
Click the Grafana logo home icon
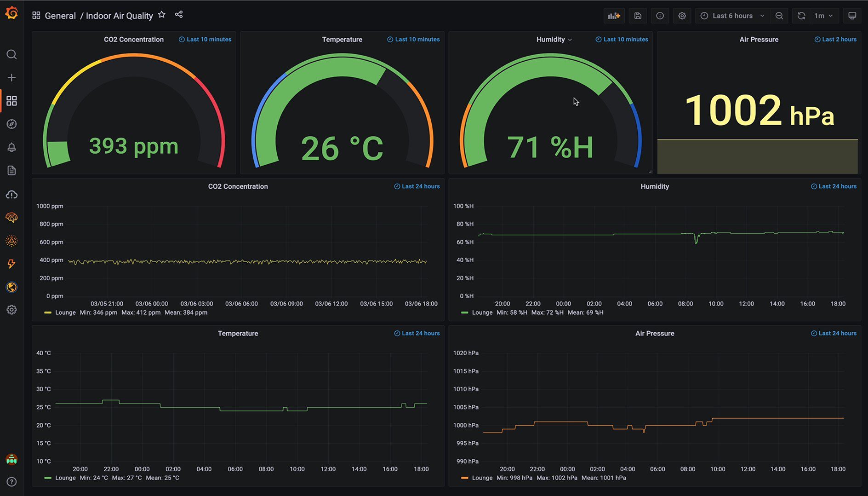click(11, 13)
